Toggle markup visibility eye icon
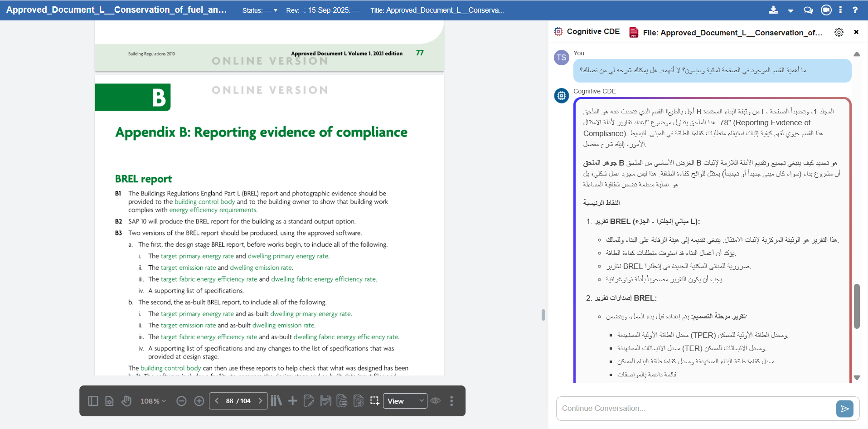 [x=436, y=401]
